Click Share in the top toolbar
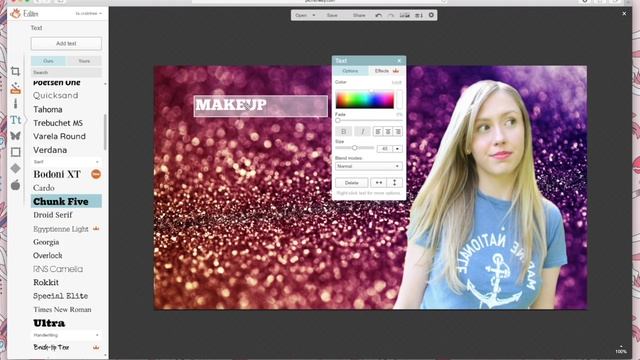 [x=359, y=16]
